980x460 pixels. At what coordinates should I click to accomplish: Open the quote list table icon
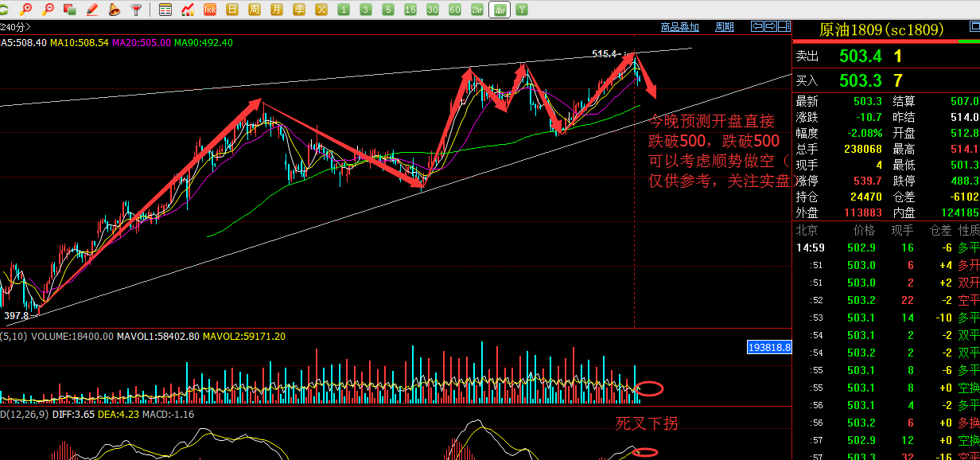click(x=165, y=10)
